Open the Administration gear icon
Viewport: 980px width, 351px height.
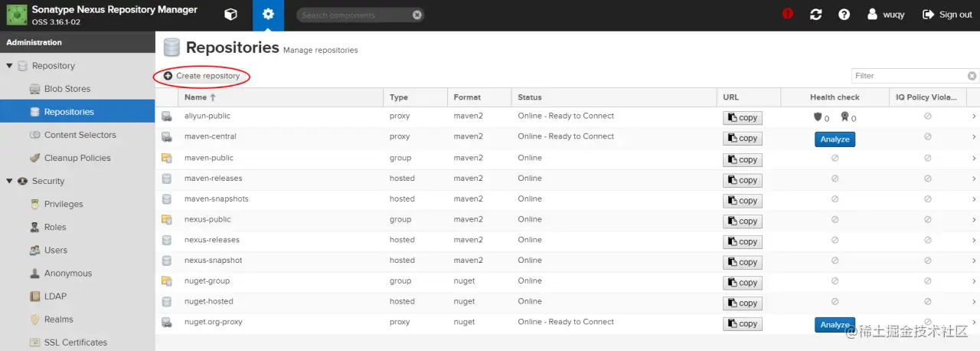(268, 15)
